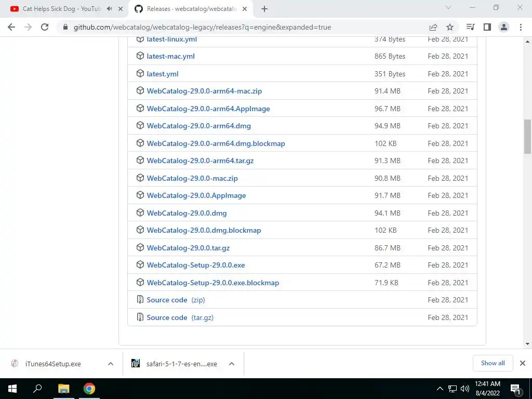
Task: Download WebCatalog-29.0.0-arm64.dmg
Action: [199, 126]
